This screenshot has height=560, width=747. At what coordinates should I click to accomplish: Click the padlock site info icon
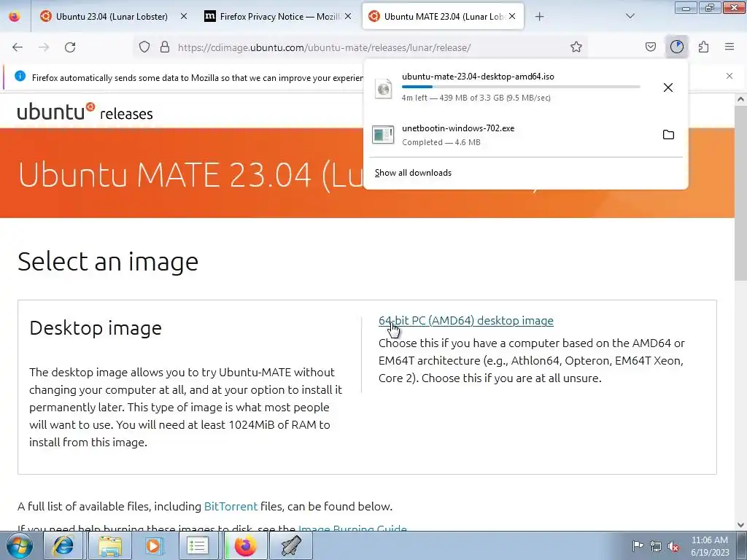(165, 47)
